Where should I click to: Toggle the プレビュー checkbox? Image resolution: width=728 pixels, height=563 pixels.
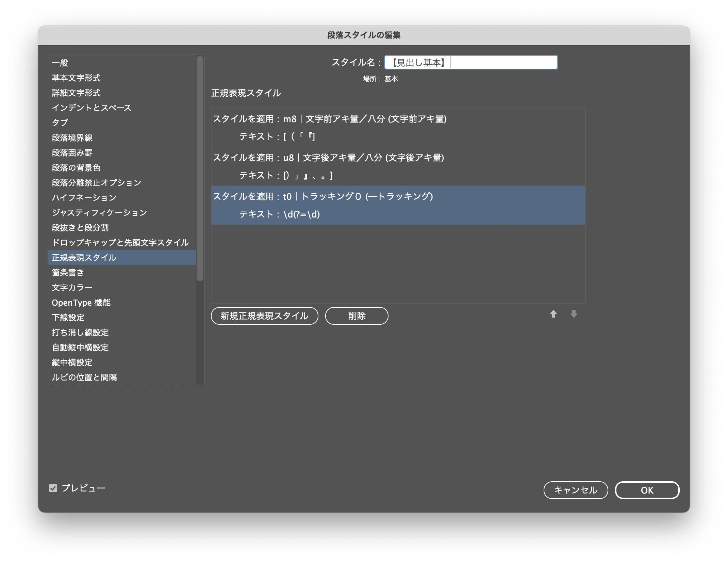coord(53,488)
